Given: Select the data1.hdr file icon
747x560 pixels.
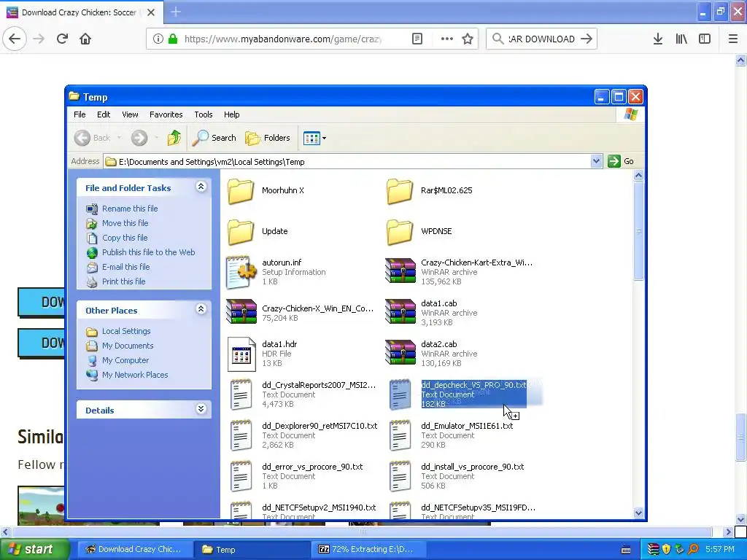Looking at the screenshot, I should pyautogui.click(x=241, y=354).
